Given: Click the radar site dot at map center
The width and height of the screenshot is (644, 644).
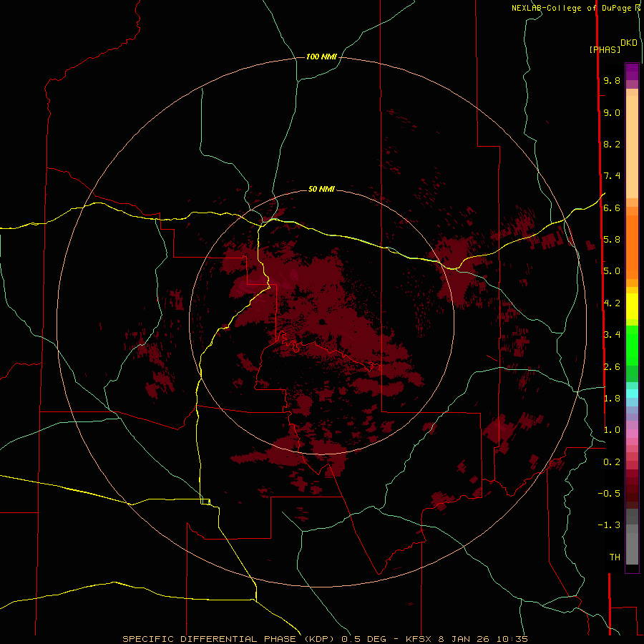Looking at the screenshot, I should [323, 322].
